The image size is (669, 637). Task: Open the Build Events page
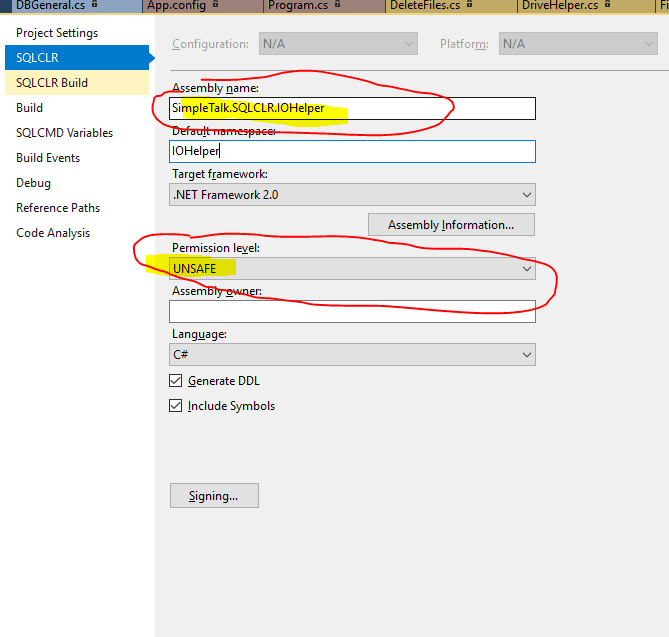click(x=77, y=158)
